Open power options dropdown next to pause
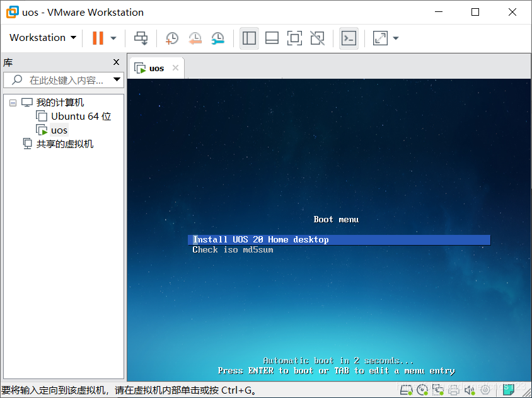Image resolution: width=532 pixels, height=398 pixels. tap(113, 38)
